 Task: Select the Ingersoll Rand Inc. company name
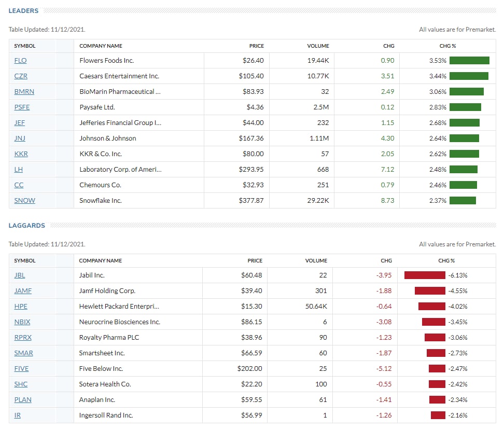tap(106, 415)
